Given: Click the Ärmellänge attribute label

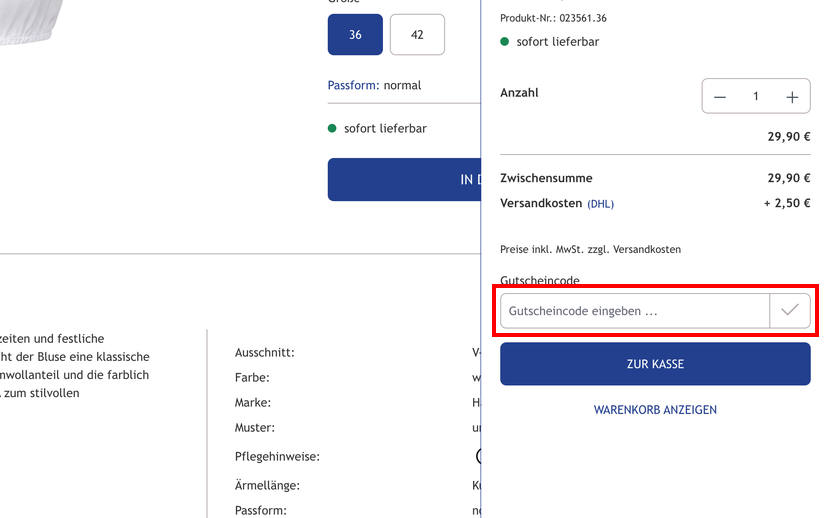Looking at the screenshot, I should (x=267, y=485).
